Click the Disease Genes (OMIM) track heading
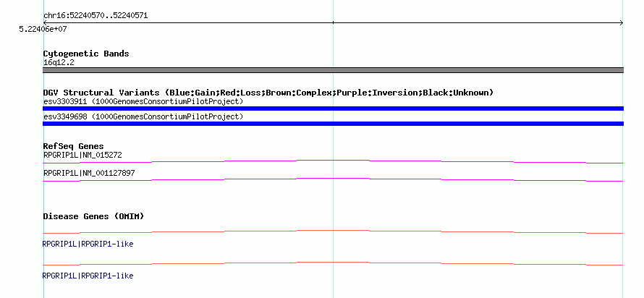Image resolution: width=644 pixels, height=298 pixels. click(93, 216)
